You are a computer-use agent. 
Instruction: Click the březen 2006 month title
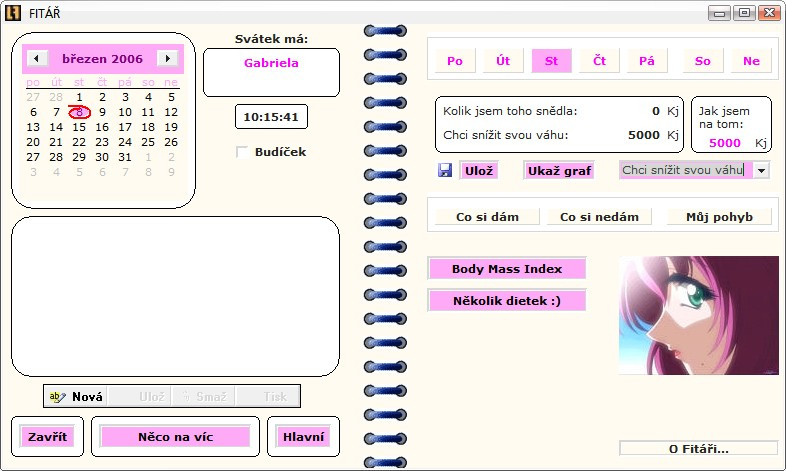(x=102, y=59)
